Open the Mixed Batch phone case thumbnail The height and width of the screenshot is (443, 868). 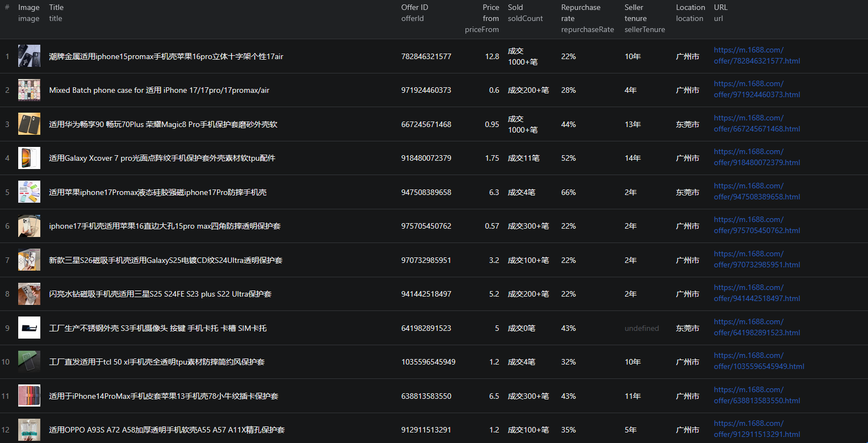pos(29,90)
